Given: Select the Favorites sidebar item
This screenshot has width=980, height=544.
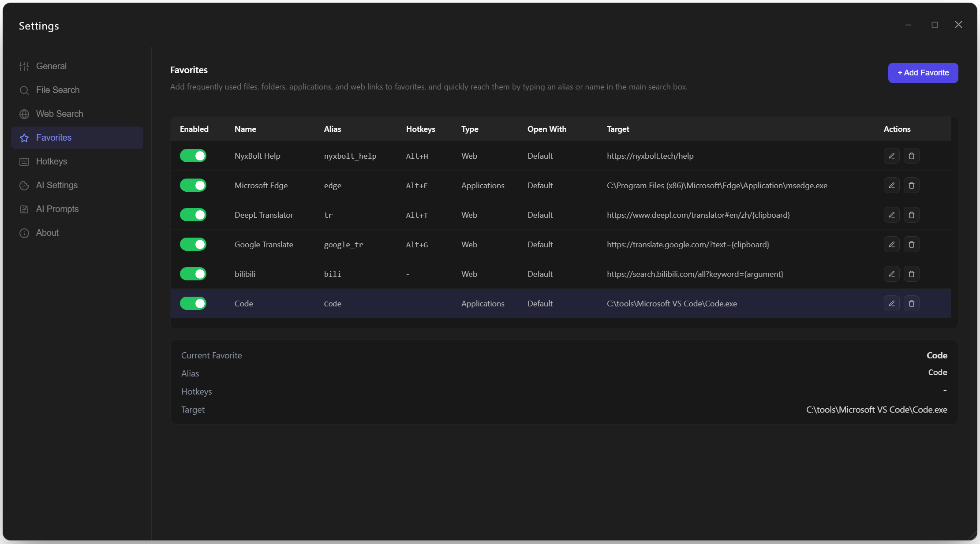Looking at the screenshot, I should [x=77, y=138].
